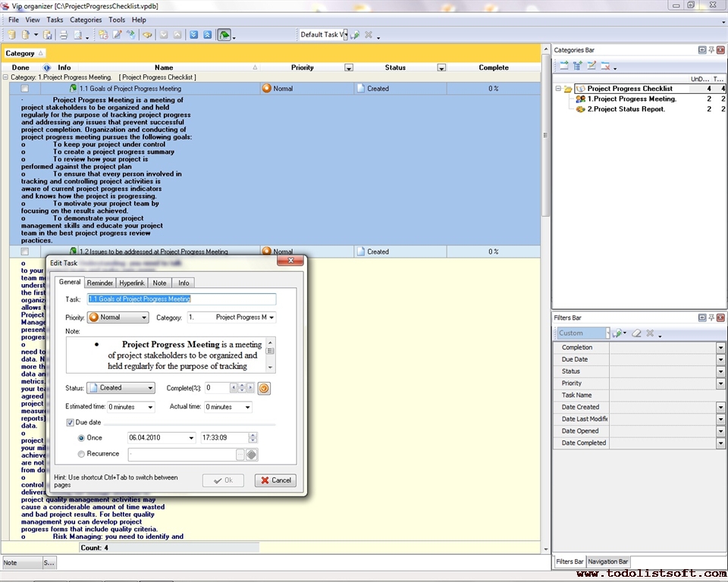Click the add category icon in Categories Bar
Screen dimensions: 728x582
(x=563, y=66)
